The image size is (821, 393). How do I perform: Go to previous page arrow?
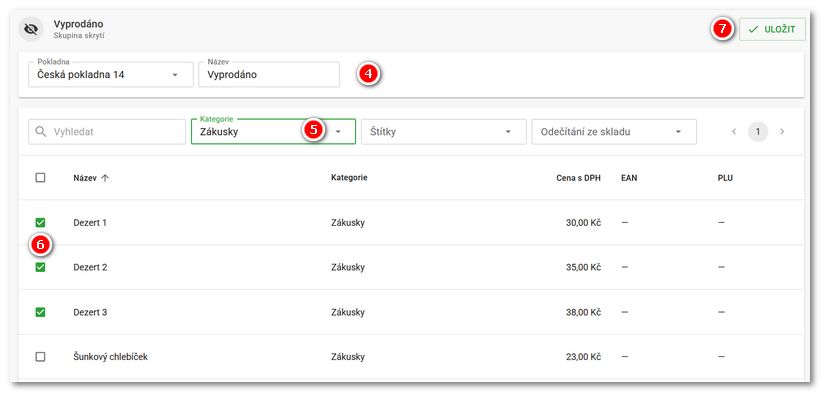pyautogui.click(x=734, y=132)
